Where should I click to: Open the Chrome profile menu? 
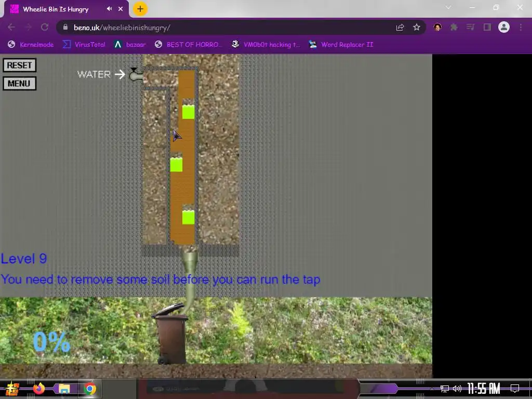[504, 27]
